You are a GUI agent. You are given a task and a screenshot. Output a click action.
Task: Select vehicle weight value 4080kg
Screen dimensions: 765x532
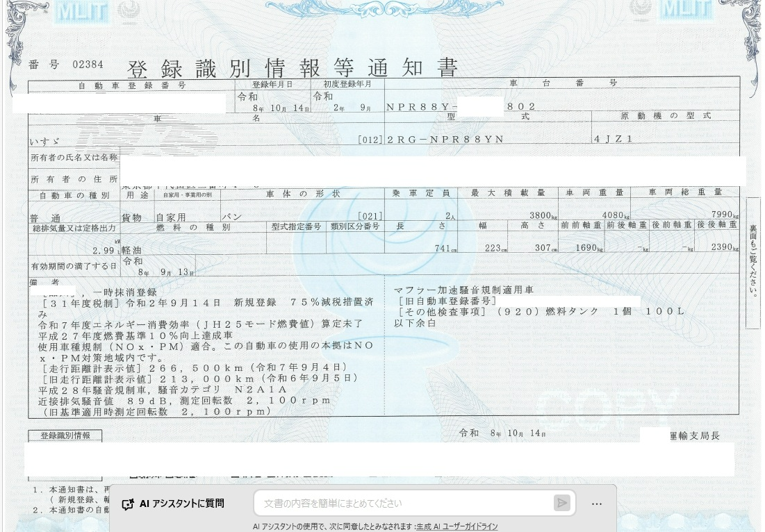[x=615, y=215]
